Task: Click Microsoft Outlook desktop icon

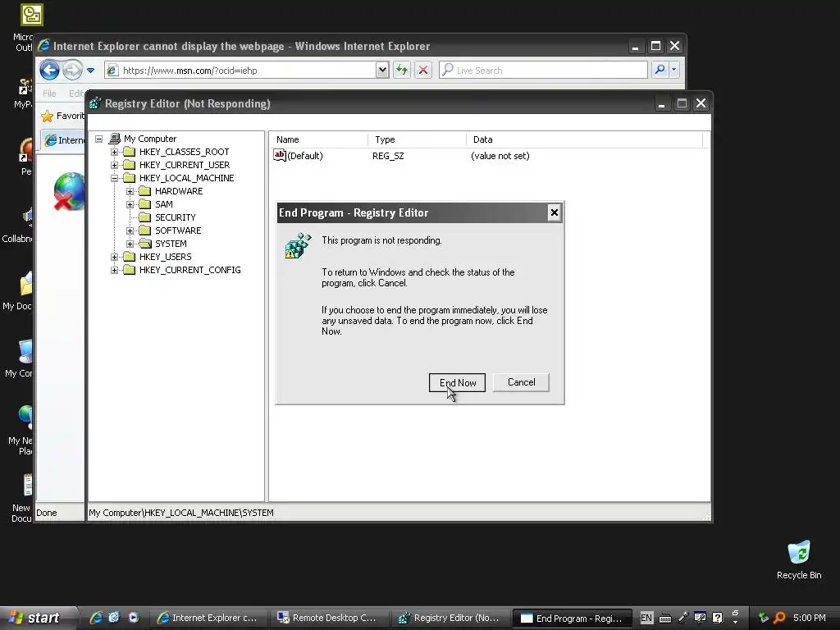Action: click(x=32, y=15)
